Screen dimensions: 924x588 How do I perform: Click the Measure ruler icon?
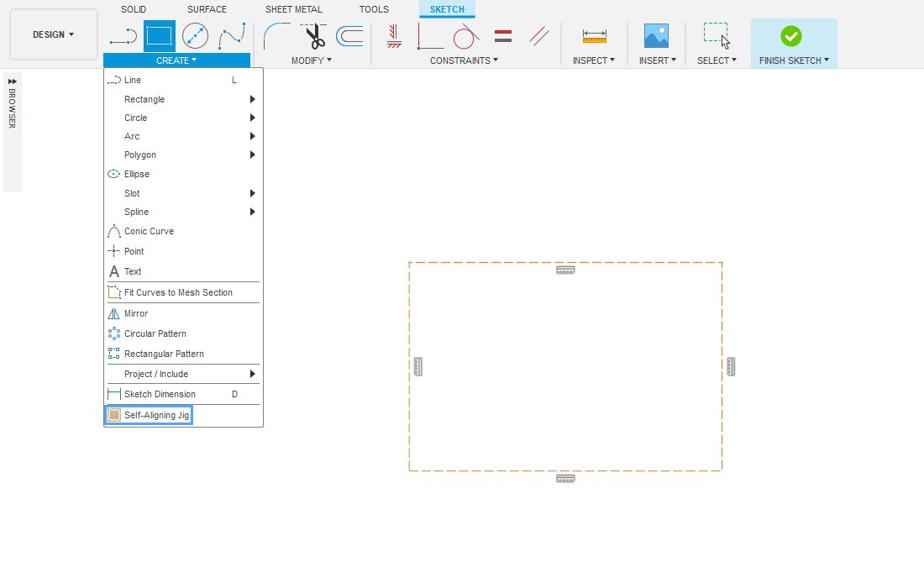[x=594, y=36]
